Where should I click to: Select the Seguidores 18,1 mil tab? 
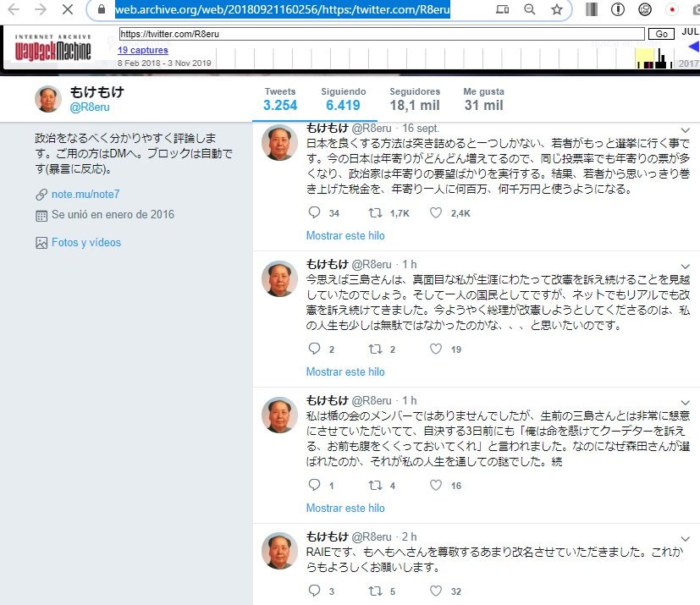point(415,99)
